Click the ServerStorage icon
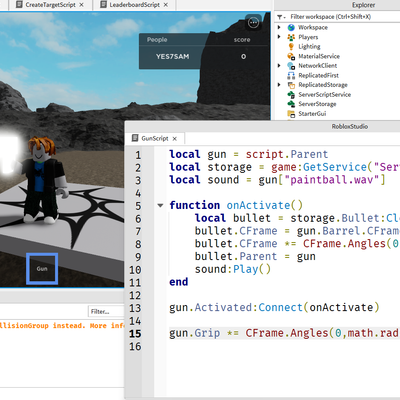This screenshot has width=400, height=400. click(x=291, y=104)
